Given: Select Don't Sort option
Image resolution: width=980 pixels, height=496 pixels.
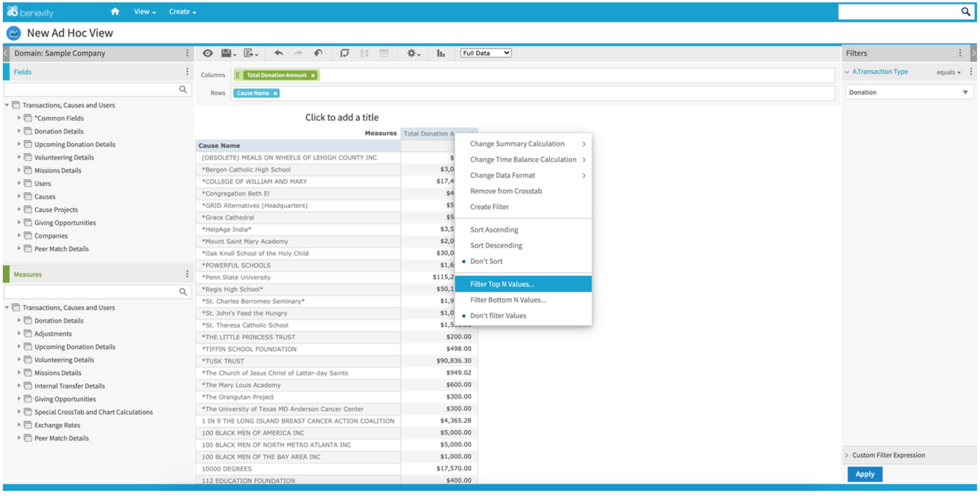Looking at the screenshot, I should coord(523,261).
